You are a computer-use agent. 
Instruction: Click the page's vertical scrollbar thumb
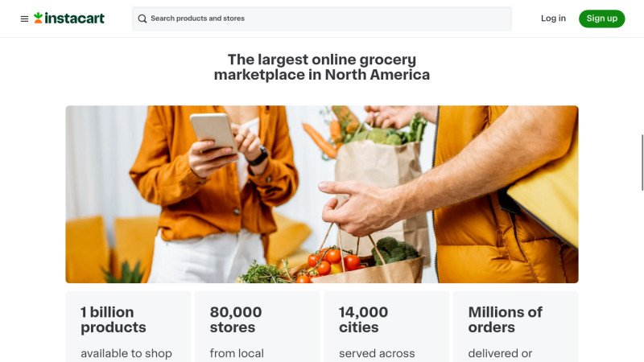click(642, 161)
